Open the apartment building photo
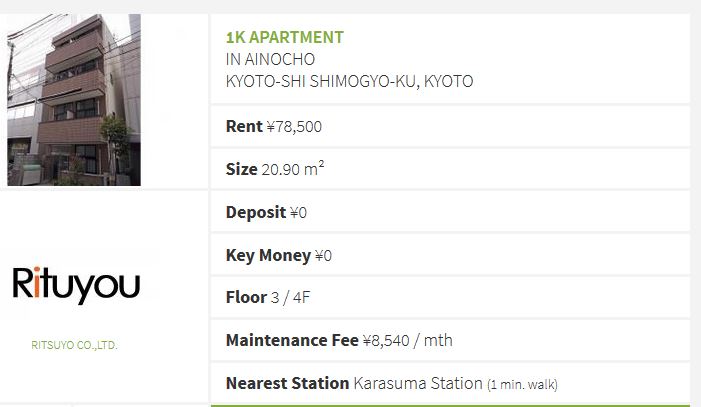The height and width of the screenshot is (407, 701). coord(74,100)
